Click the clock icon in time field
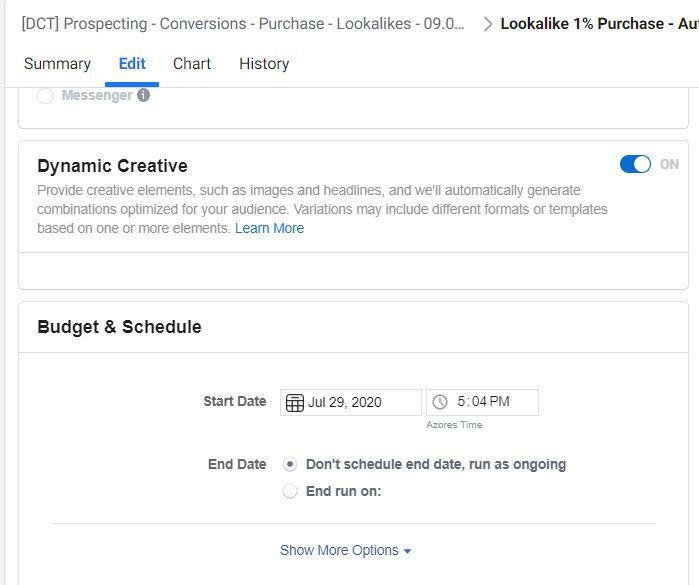Screen dimensions: 699x585 pos(440,402)
